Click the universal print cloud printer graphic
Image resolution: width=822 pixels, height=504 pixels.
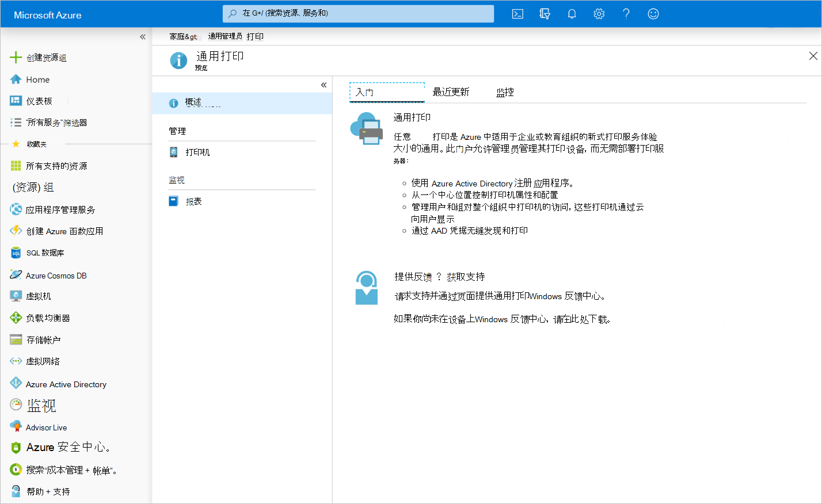367,129
